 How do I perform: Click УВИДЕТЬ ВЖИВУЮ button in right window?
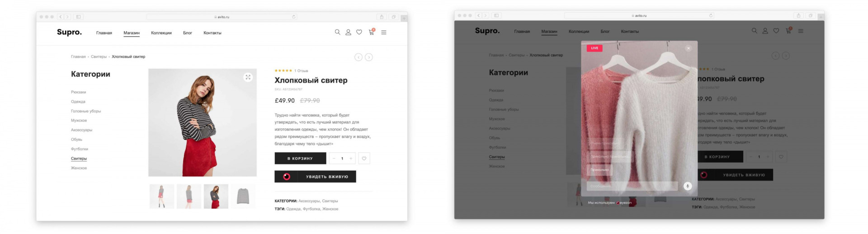click(735, 175)
